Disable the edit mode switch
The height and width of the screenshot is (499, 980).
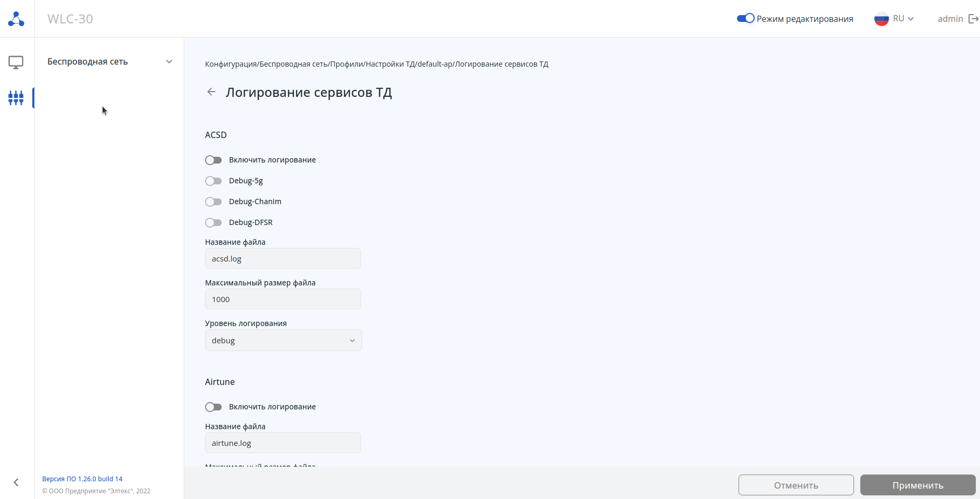(x=745, y=19)
